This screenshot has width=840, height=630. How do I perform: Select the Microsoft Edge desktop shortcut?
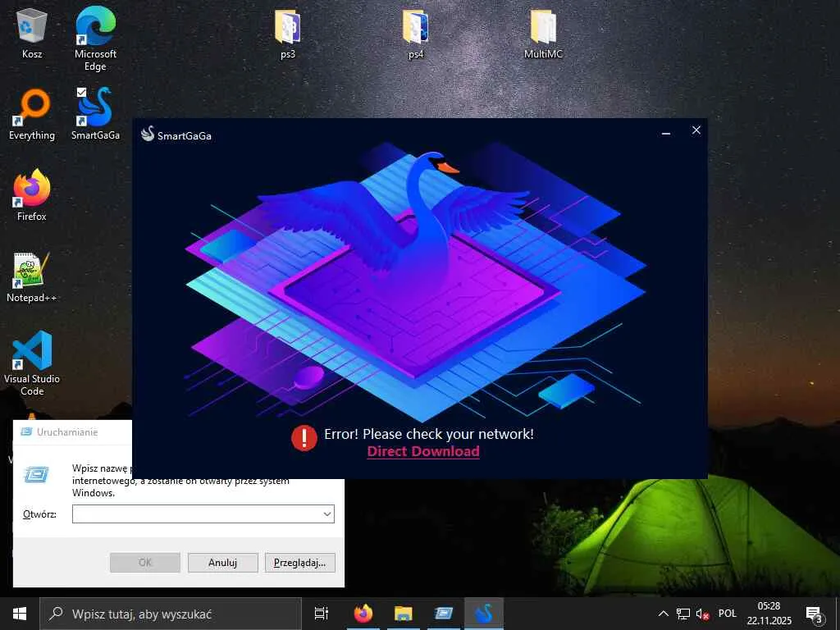95,39
